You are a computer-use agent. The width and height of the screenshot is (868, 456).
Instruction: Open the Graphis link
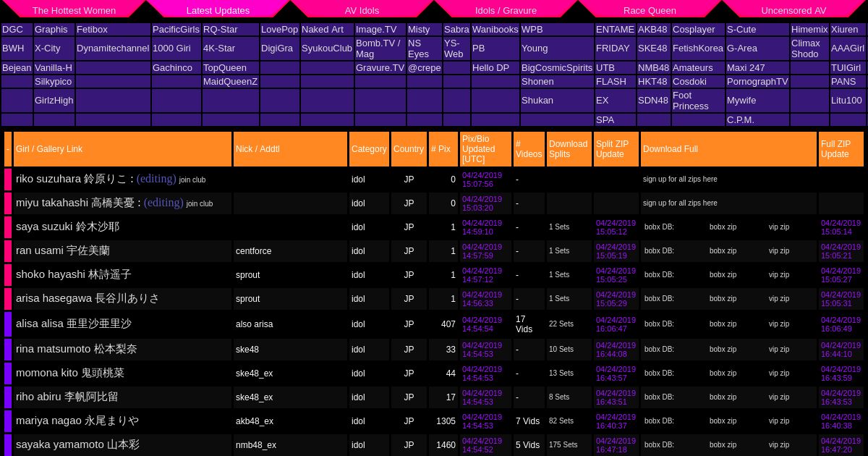click(x=51, y=30)
